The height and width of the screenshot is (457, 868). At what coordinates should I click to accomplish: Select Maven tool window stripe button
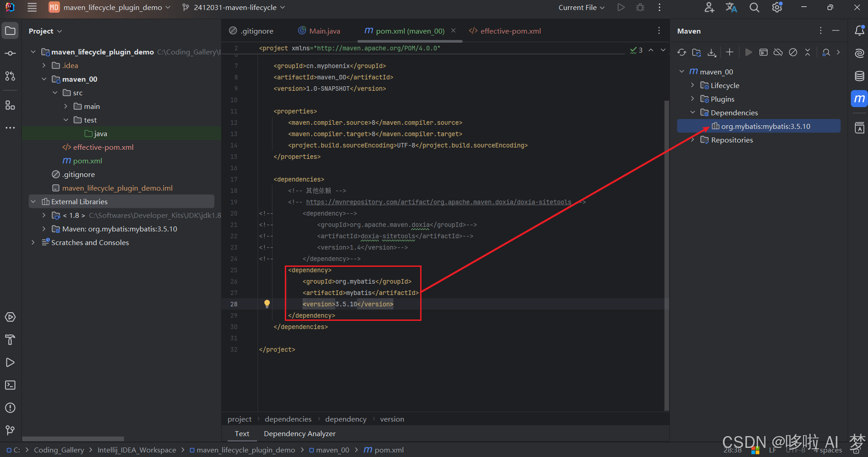(859, 98)
